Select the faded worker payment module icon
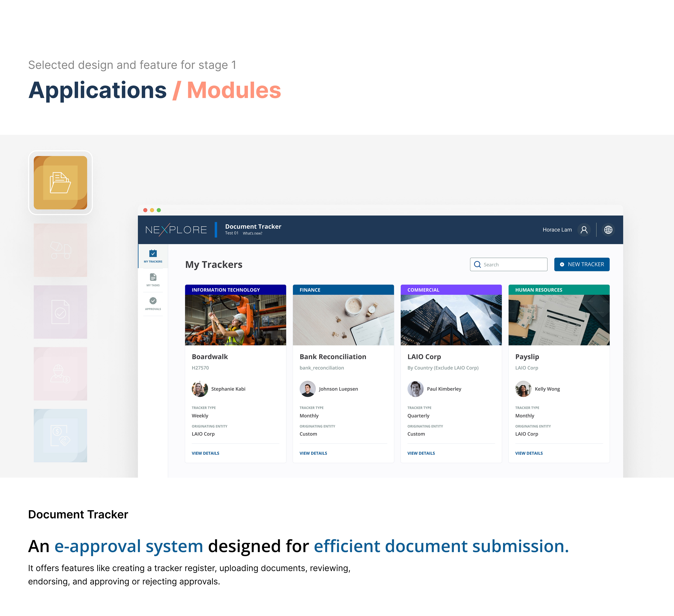The width and height of the screenshot is (674, 616). (61, 373)
